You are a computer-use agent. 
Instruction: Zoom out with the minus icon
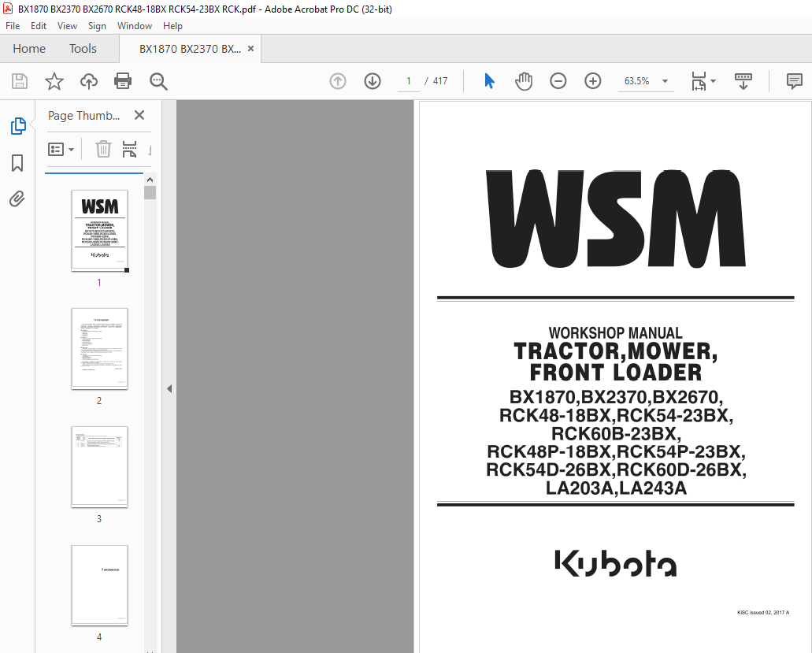click(x=558, y=81)
